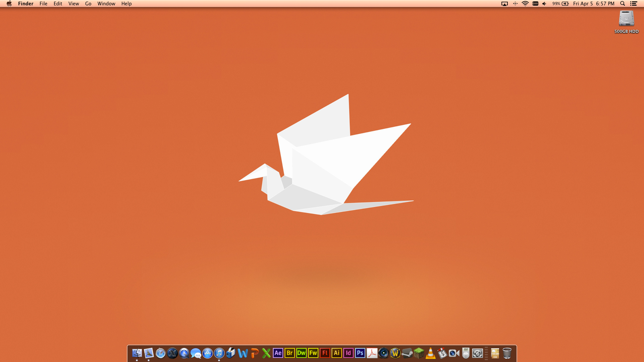Open the Safari browser from the Dock
This screenshot has height=362, width=644.
(x=160, y=353)
